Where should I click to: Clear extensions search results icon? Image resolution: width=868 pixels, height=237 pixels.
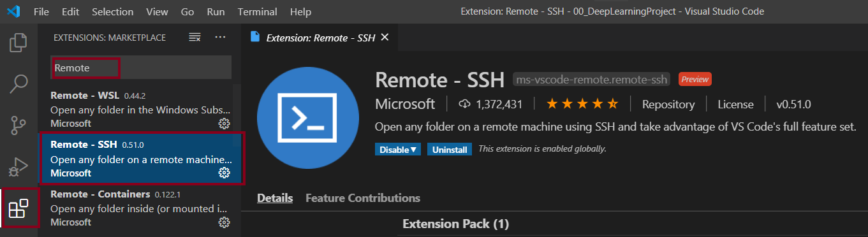[x=195, y=38]
